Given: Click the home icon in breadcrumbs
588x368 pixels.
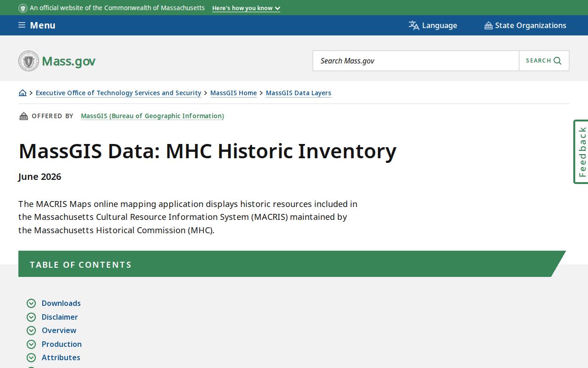Looking at the screenshot, I should pos(23,93).
